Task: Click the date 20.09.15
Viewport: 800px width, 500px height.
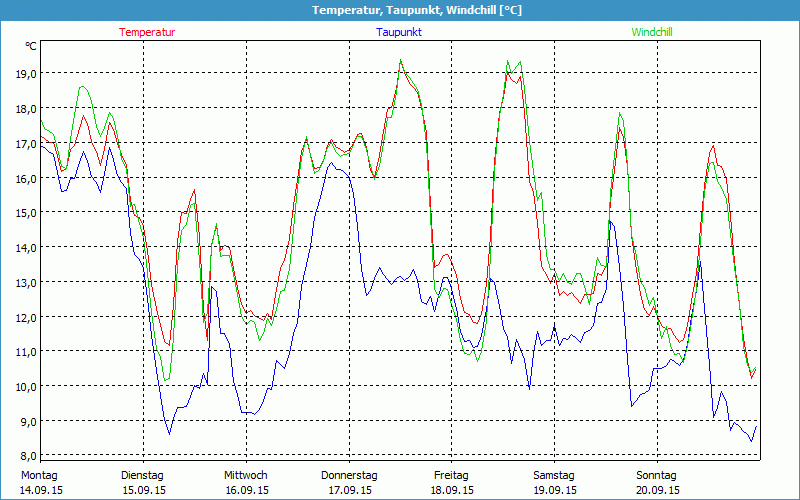Action: pos(658,490)
